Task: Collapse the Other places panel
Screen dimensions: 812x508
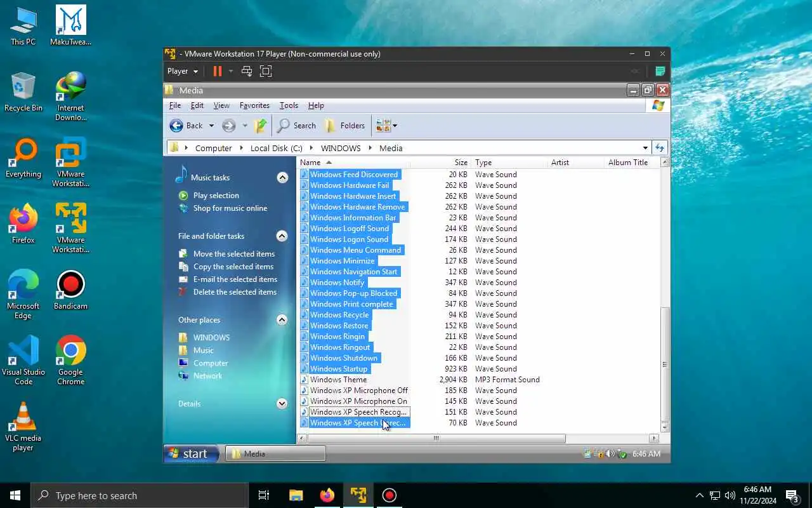Action: [x=282, y=320]
